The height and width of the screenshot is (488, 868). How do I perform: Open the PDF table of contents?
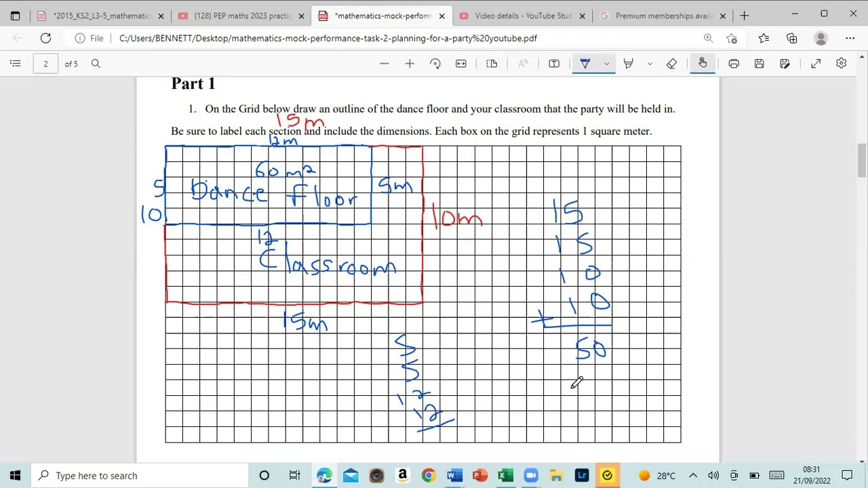[x=15, y=64]
